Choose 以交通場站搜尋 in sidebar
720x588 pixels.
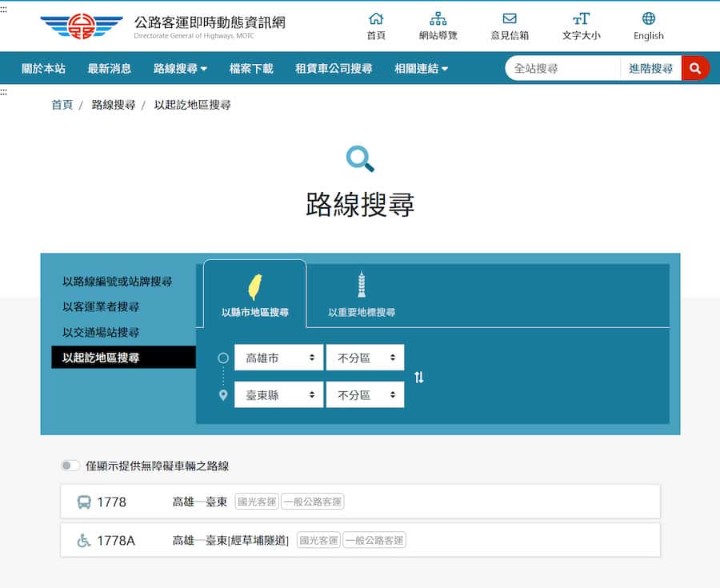(x=101, y=332)
